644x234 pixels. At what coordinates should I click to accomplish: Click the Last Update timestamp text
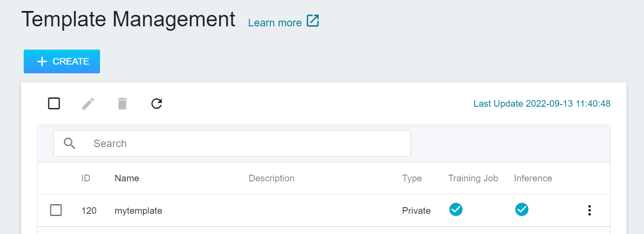coord(542,104)
